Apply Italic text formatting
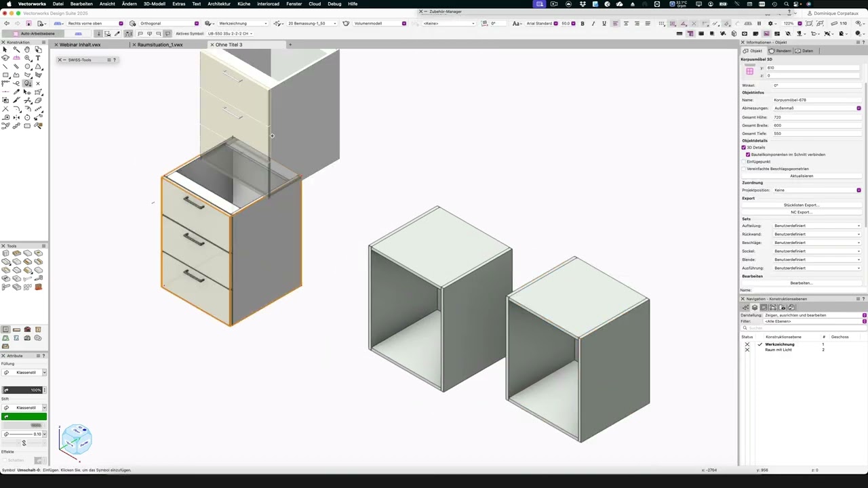The width and height of the screenshot is (868, 488). point(593,24)
